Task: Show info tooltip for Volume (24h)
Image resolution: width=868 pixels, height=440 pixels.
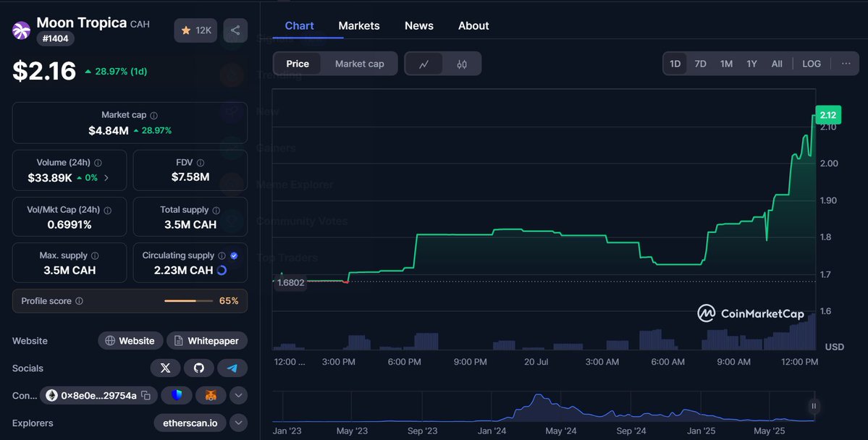Action: coord(98,163)
